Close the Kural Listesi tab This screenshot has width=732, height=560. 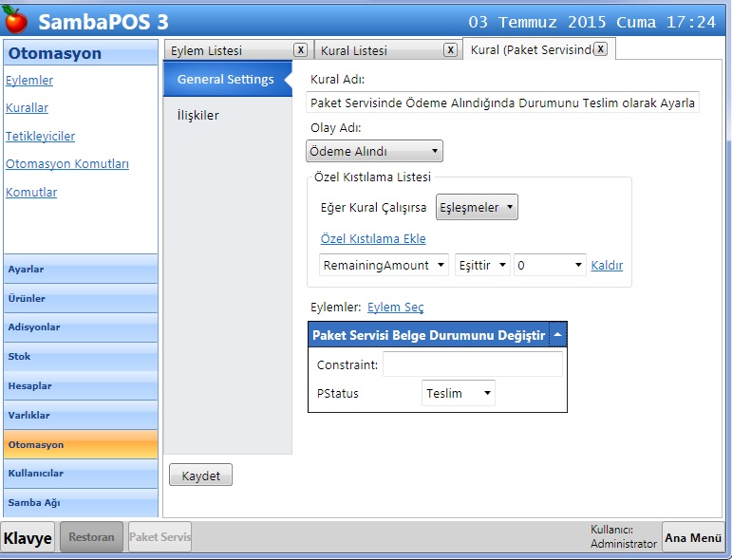pos(450,50)
